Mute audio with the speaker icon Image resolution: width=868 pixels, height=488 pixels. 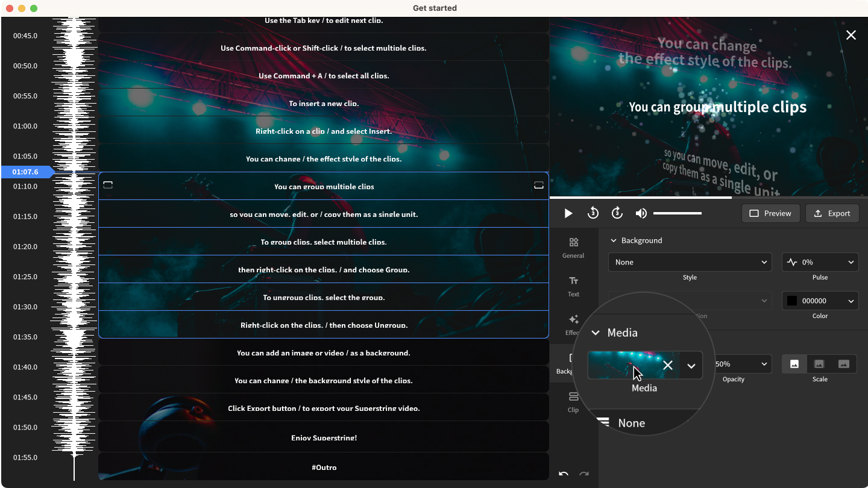click(641, 213)
